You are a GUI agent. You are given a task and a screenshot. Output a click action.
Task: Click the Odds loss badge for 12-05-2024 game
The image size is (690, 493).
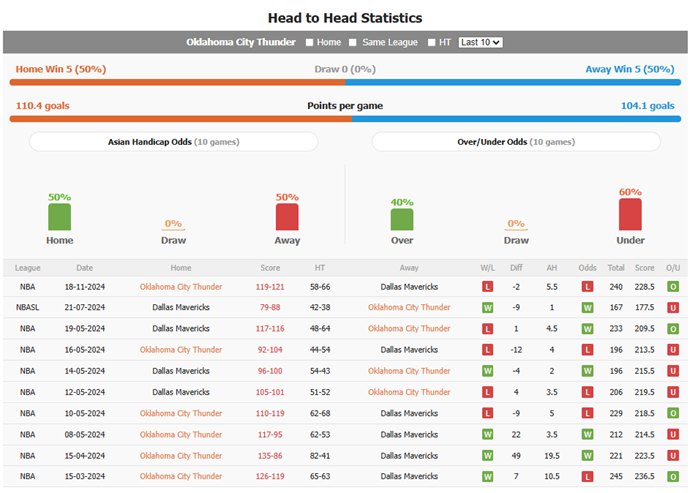(x=587, y=392)
